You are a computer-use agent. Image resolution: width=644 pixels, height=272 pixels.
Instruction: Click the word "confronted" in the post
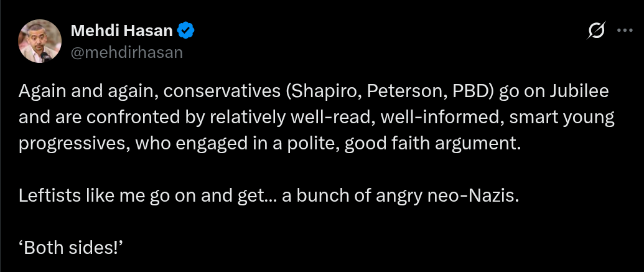pyautogui.click(x=105, y=117)
